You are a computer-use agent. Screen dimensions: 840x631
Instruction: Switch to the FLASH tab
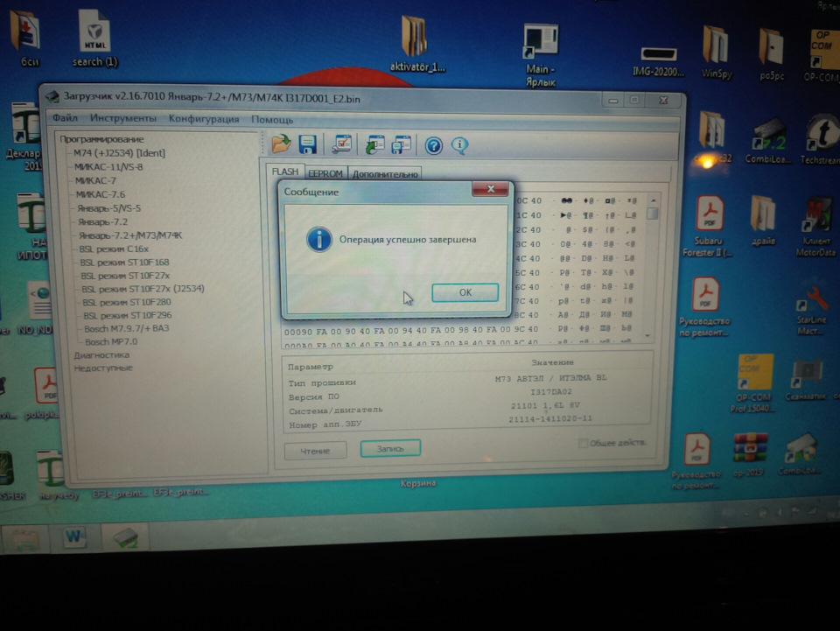[285, 172]
